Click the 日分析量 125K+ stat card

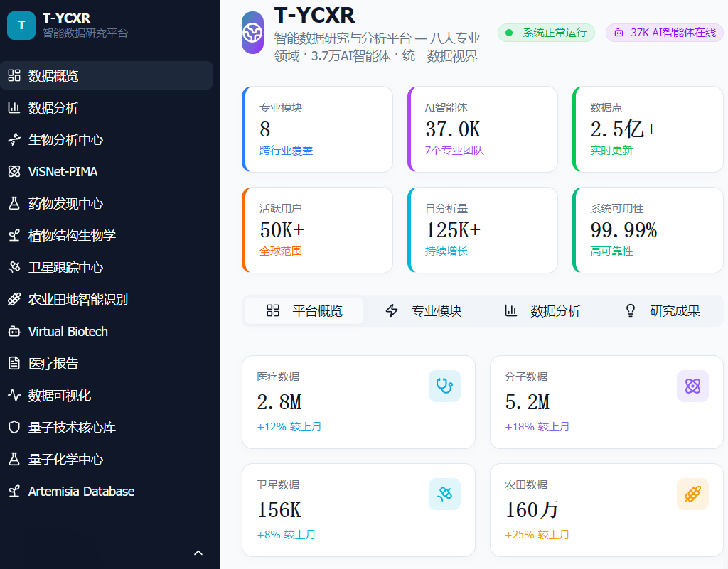(x=483, y=230)
